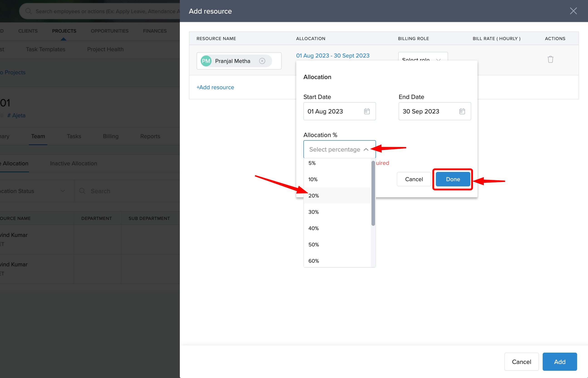Go to Project Health
The image size is (588, 378).
pos(105,49)
